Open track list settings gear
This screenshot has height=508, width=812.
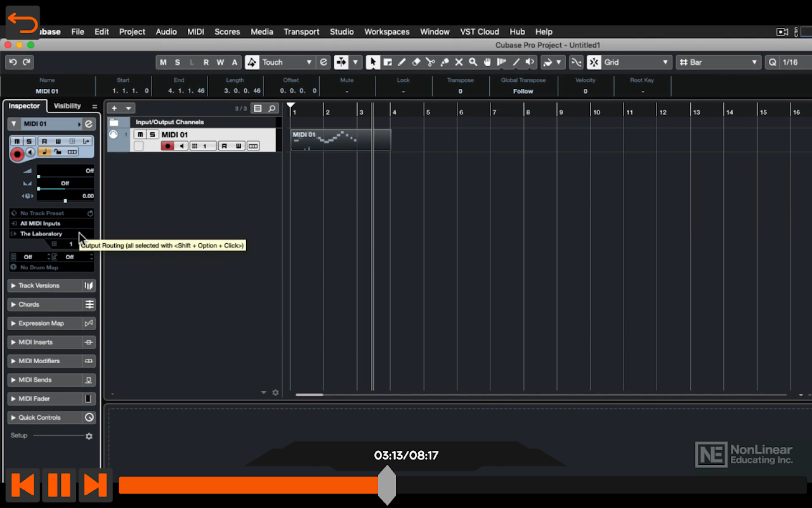click(275, 392)
